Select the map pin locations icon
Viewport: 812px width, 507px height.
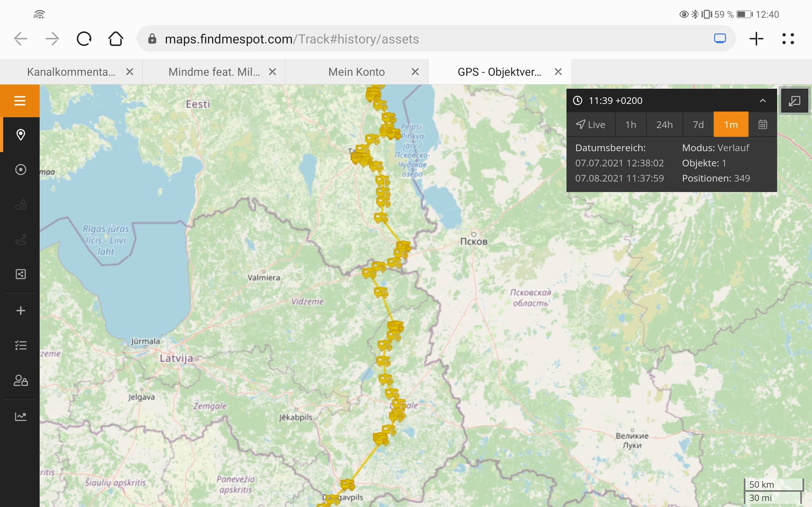tap(21, 135)
